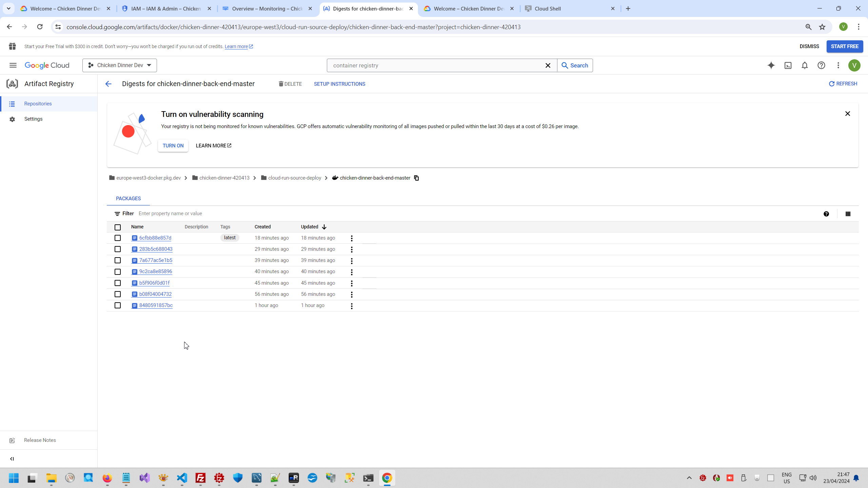The width and height of the screenshot is (868, 488).
Task: Open more actions for 283b5c688043 row
Action: pos(352,249)
